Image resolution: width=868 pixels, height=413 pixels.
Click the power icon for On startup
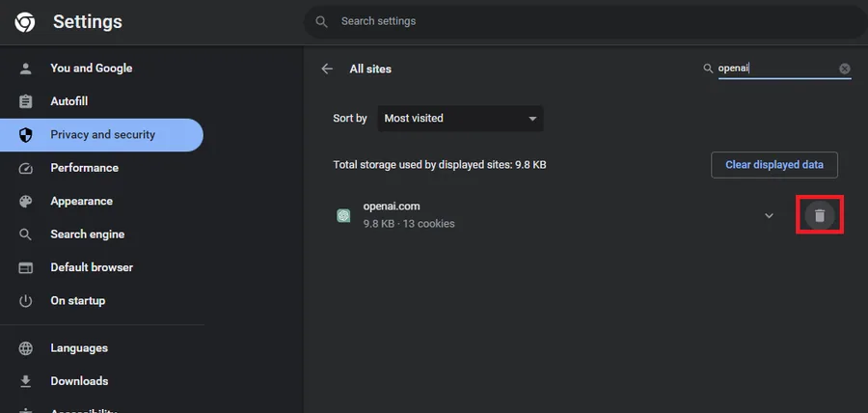tap(25, 301)
